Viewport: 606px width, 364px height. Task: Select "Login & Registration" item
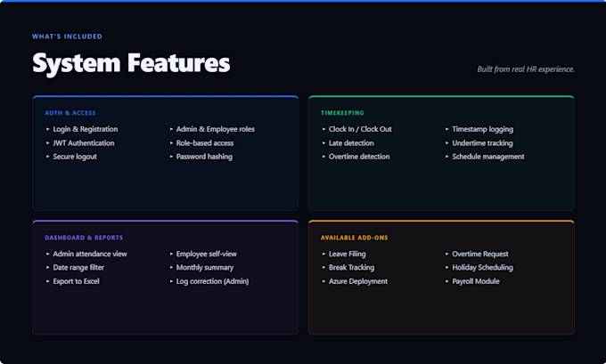tap(86, 129)
